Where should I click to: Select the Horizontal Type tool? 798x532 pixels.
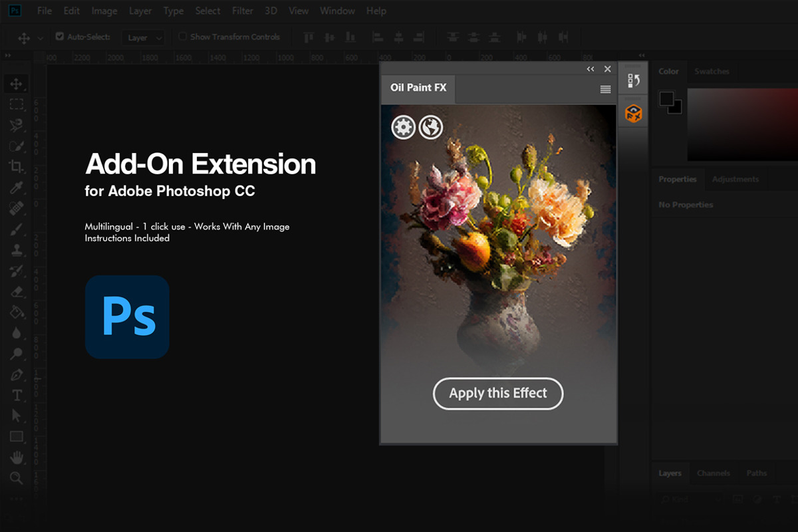pyautogui.click(x=17, y=395)
